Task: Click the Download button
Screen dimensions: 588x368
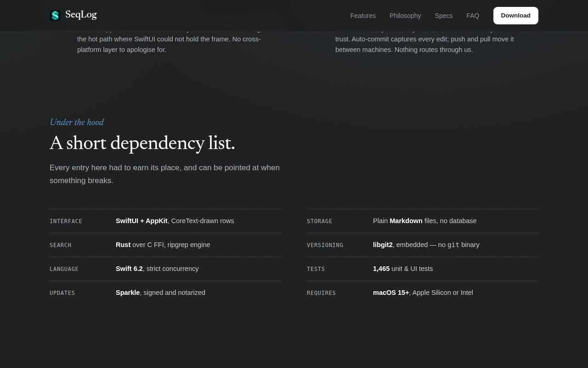Action: tap(516, 16)
